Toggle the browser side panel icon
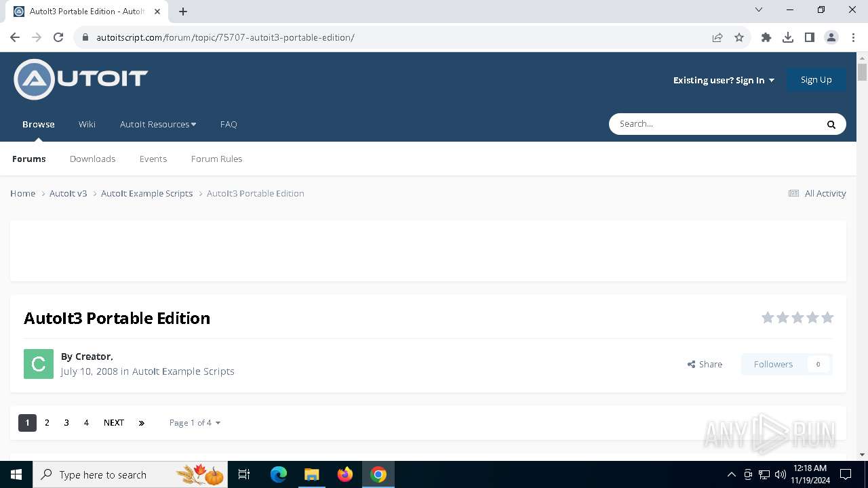This screenshot has height=488, width=868. tap(810, 37)
